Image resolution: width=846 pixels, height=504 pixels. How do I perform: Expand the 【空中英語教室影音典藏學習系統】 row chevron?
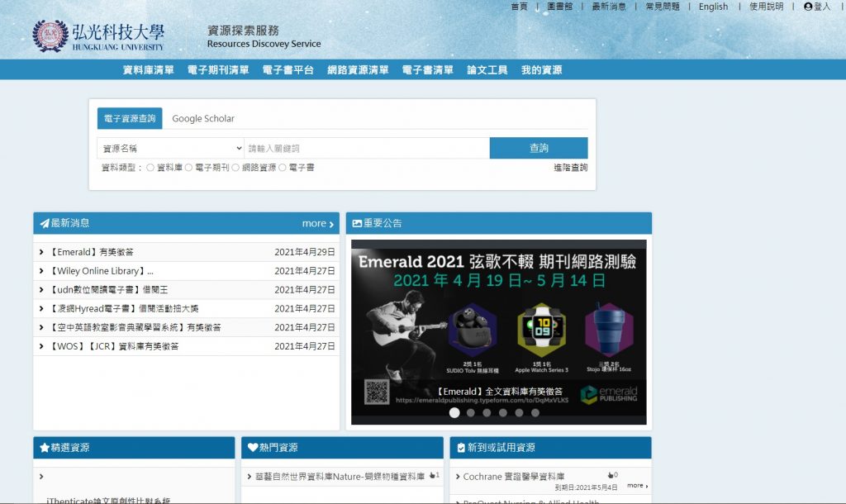(x=41, y=327)
